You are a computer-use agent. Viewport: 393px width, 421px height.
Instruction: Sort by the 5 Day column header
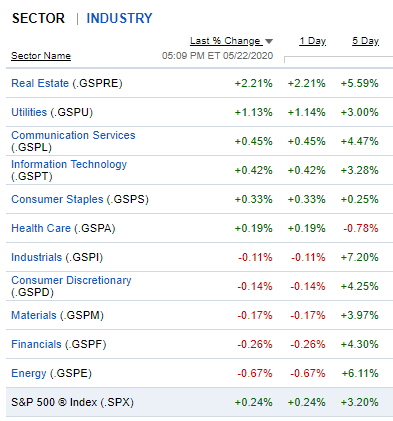[x=365, y=41]
